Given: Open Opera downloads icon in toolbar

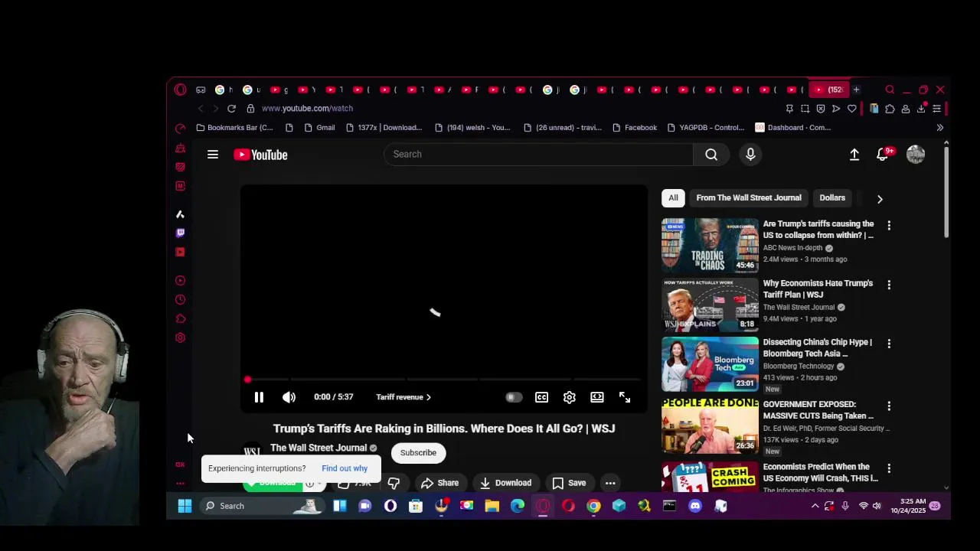Looking at the screenshot, I should tap(921, 109).
